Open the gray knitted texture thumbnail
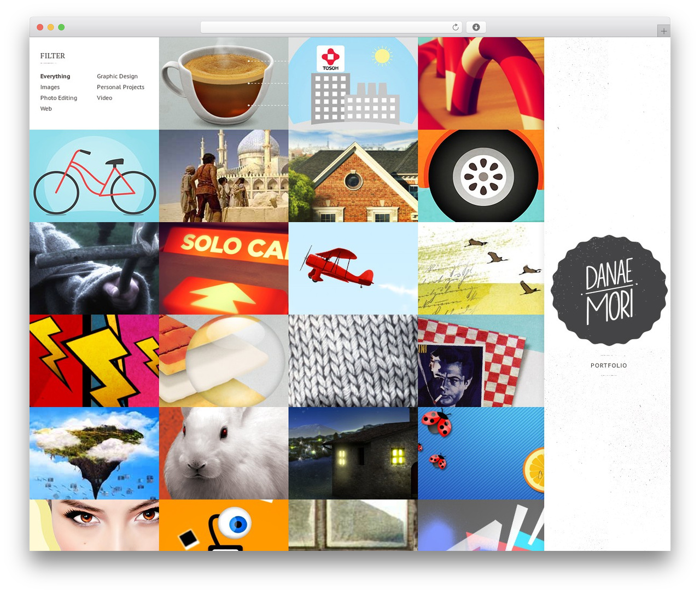 click(x=353, y=361)
